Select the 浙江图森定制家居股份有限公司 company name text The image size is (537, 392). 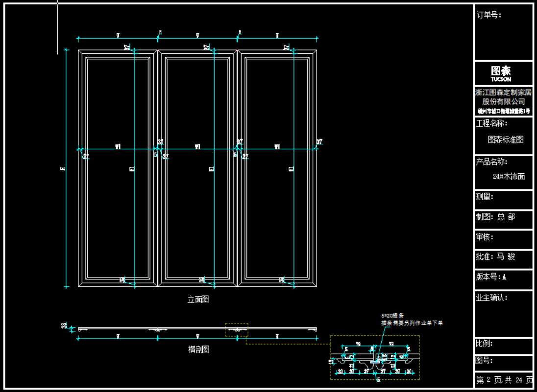click(x=503, y=97)
